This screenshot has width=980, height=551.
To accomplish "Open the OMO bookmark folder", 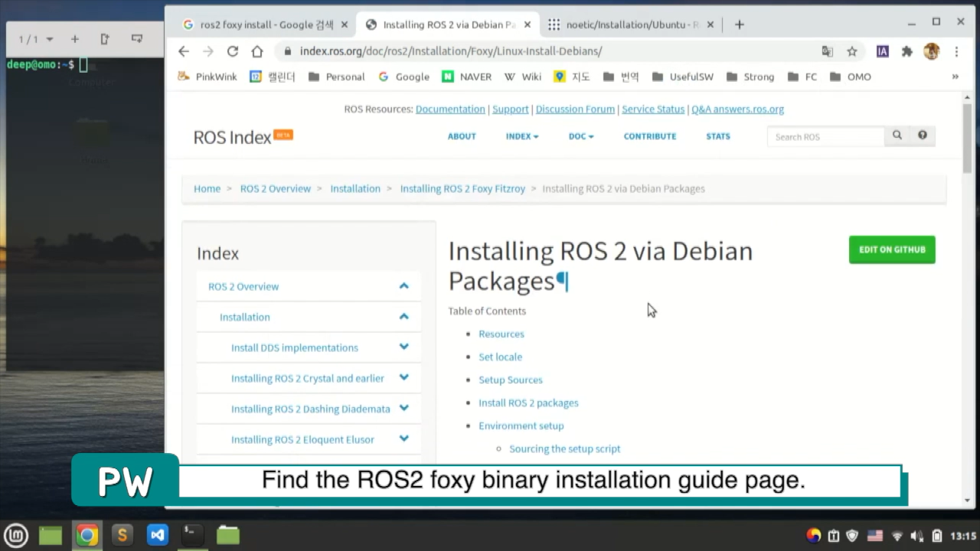I will pos(850,77).
